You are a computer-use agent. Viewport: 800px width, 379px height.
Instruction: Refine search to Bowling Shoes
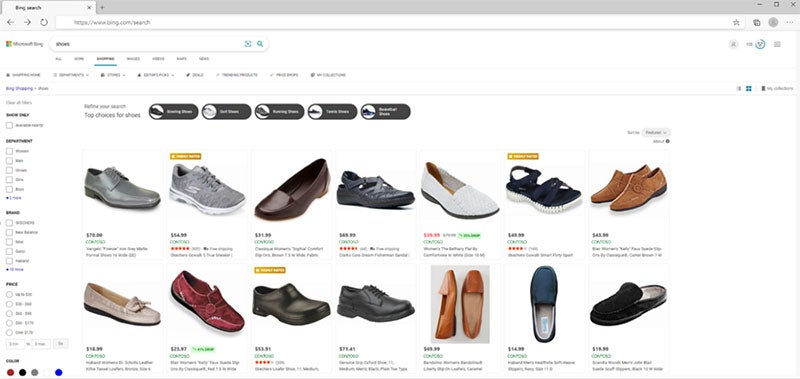[x=173, y=112]
